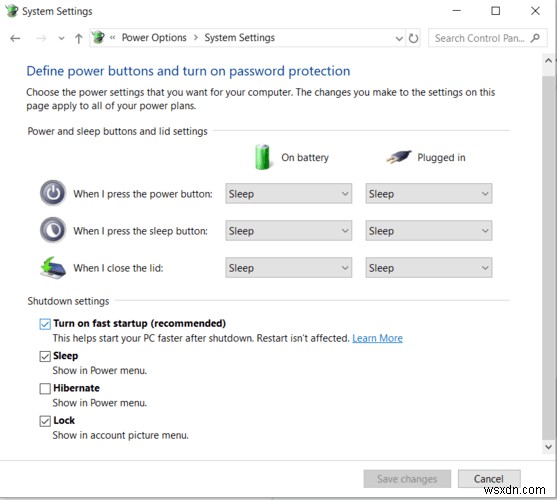Screen dimensions: 557x500
Task: Go back with the left arrow
Action: (15, 38)
